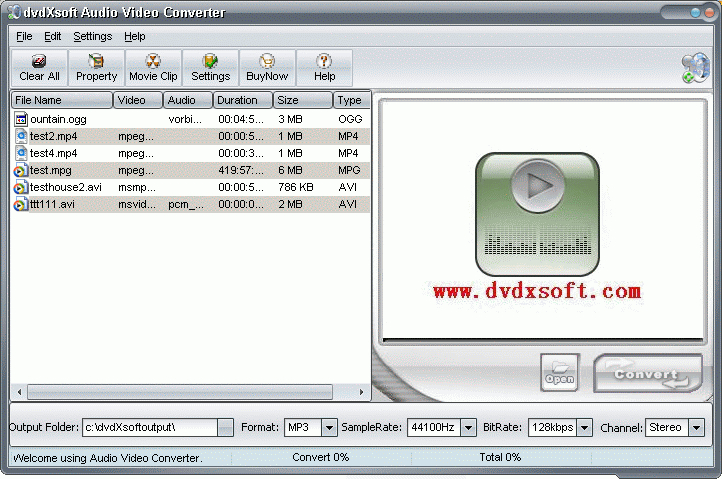Click the horizontal scrollbar thumb in file list

click(x=180, y=392)
